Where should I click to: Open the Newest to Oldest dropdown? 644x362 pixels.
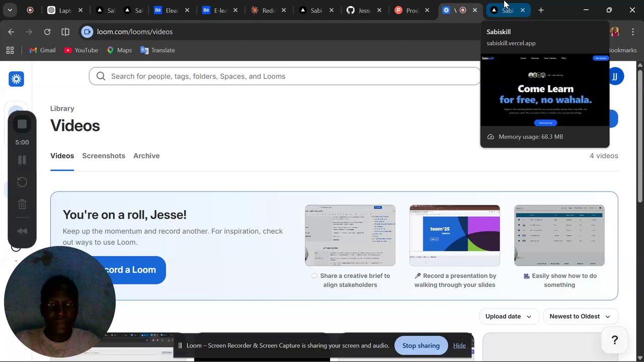tap(580, 316)
